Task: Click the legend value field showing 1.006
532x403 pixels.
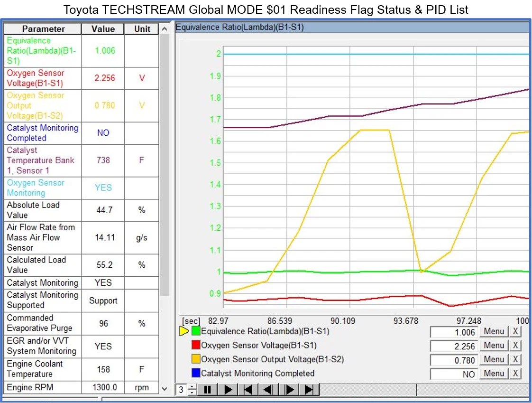Action: (x=454, y=332)
